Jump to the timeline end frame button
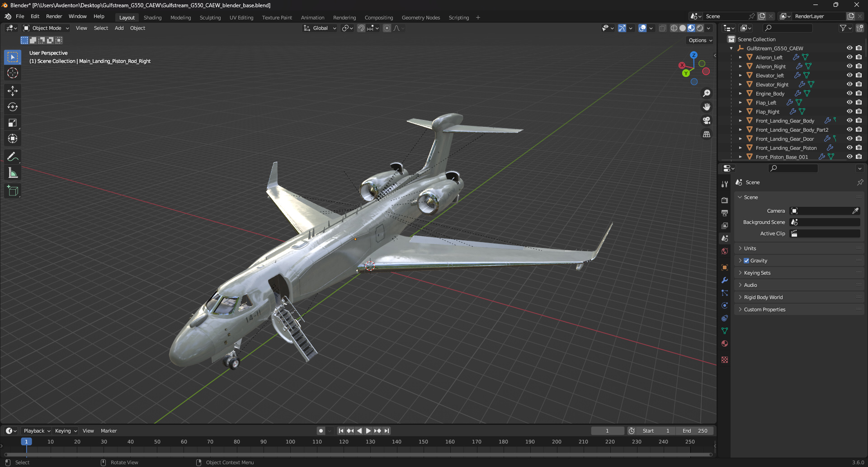 point(387,431)
